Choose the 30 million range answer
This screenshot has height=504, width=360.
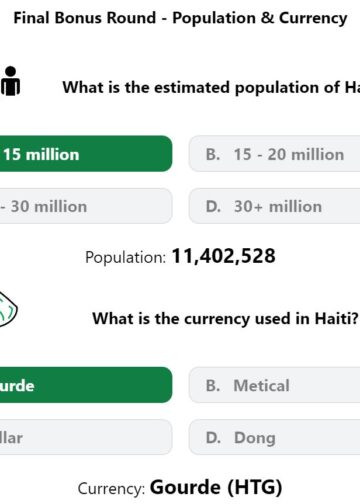(x=86, y=206)
